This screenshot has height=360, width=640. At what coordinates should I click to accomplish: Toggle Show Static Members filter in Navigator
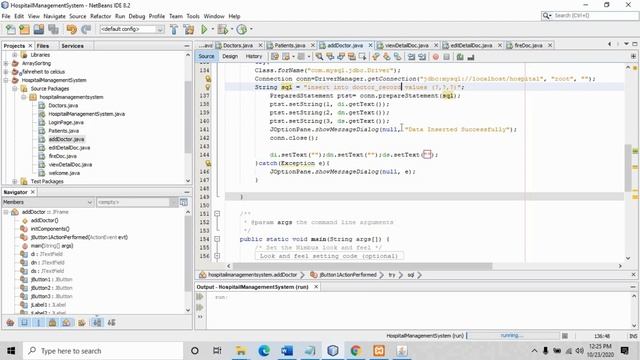point(38,323)
